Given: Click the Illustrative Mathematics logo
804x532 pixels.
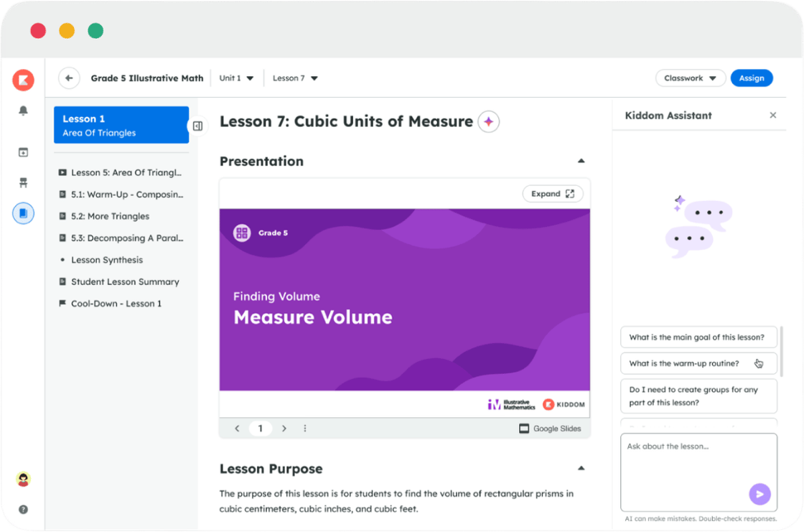Looking at the screenshot, I should point(511,404).
